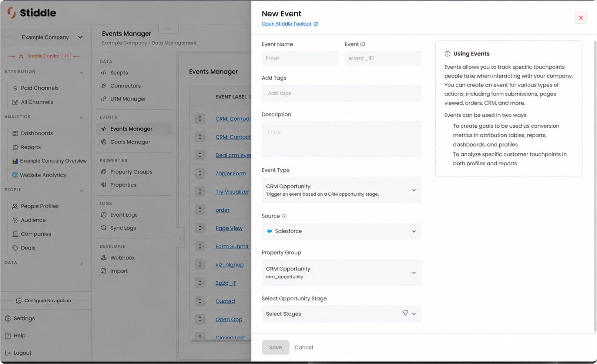Viewport: 597px width, 364px height.
Task: Open the Zapier Form event link
Action: [x=231, y=174]
